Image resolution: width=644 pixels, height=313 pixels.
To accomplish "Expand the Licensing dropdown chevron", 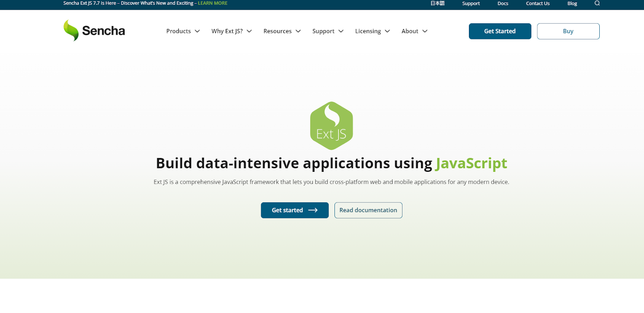I will click(387, 31).
